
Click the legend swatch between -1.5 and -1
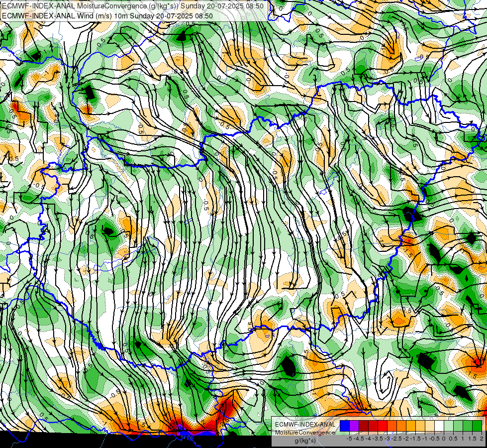420,426
